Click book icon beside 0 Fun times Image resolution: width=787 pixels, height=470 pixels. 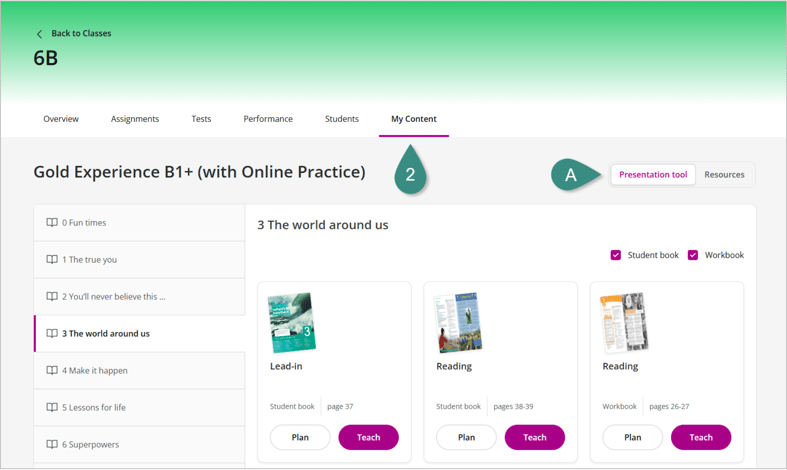pos(52,223)
